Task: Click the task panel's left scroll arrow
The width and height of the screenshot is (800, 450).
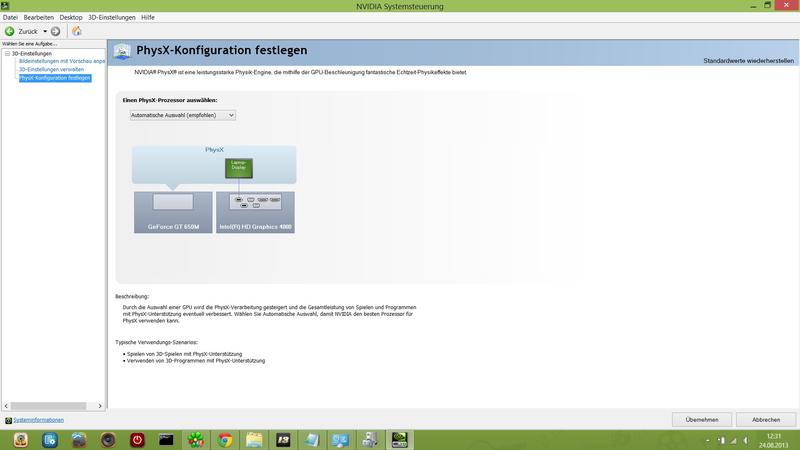Action: point(6,406)
